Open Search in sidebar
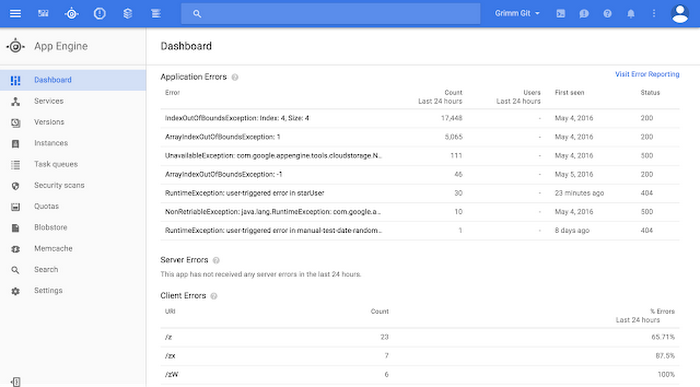The image size is (700, 387). tap(73, 270)
